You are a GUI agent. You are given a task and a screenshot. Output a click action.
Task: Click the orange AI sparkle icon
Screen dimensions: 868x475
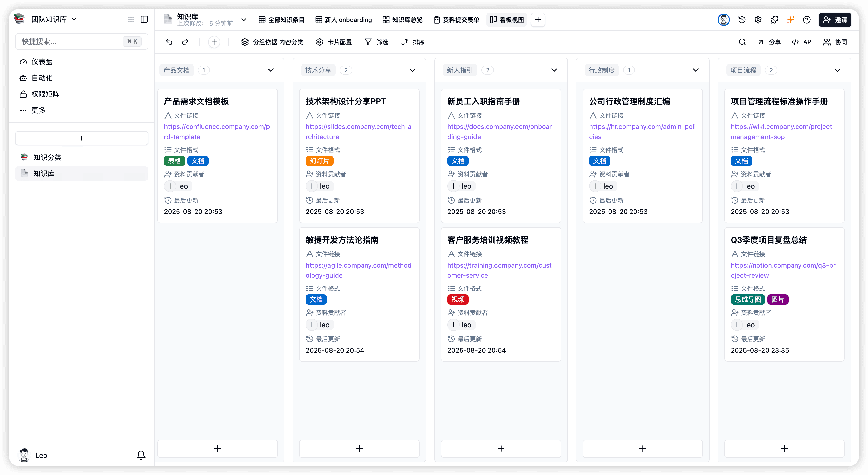point(790,20)
